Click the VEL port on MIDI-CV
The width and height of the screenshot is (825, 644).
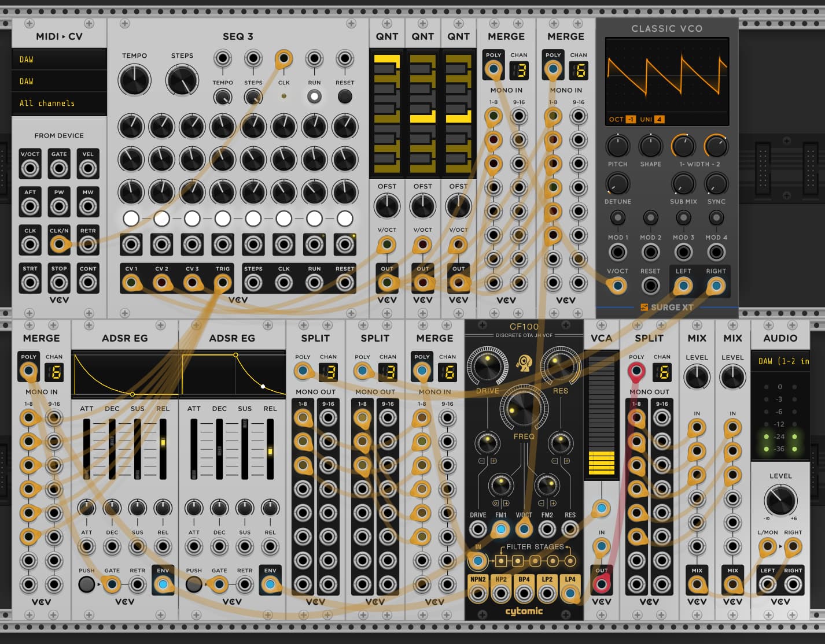88,168
